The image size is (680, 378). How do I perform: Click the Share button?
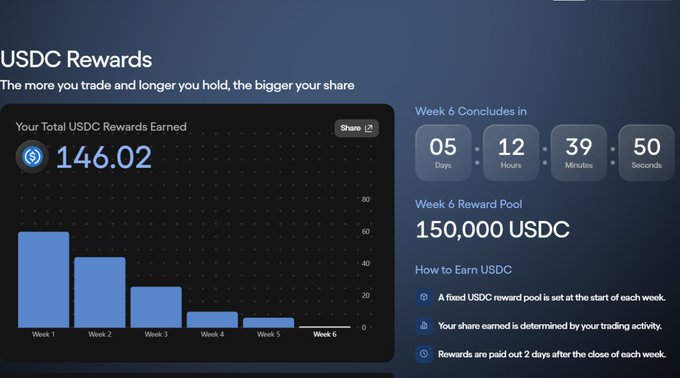pos(356,128)
